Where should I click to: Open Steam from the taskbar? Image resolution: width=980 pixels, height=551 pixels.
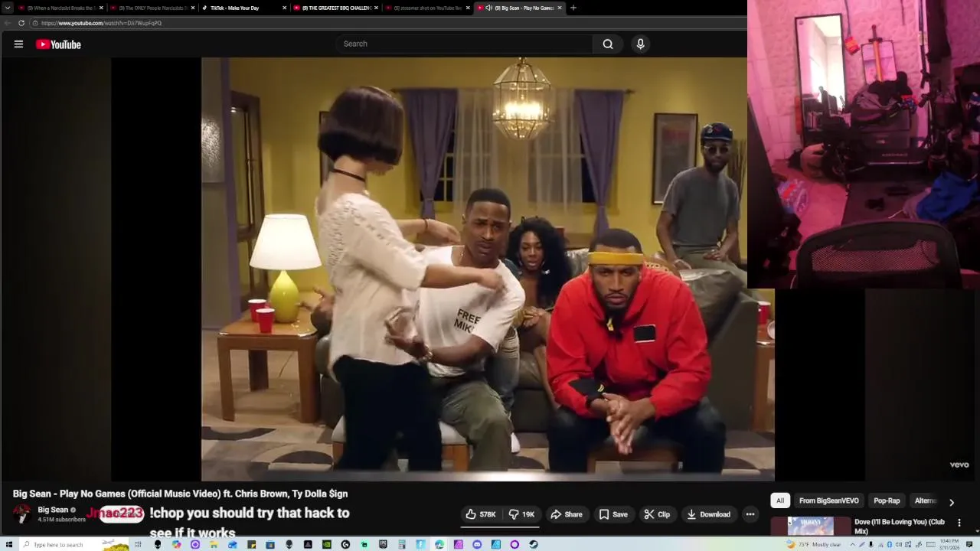(x=533, y=544)
